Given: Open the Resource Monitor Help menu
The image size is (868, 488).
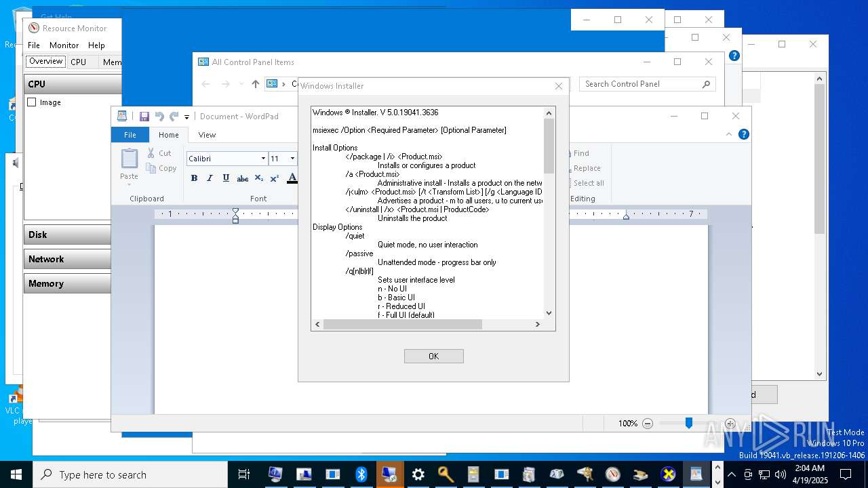Looking at the screenshot, I should click(96, 45).
